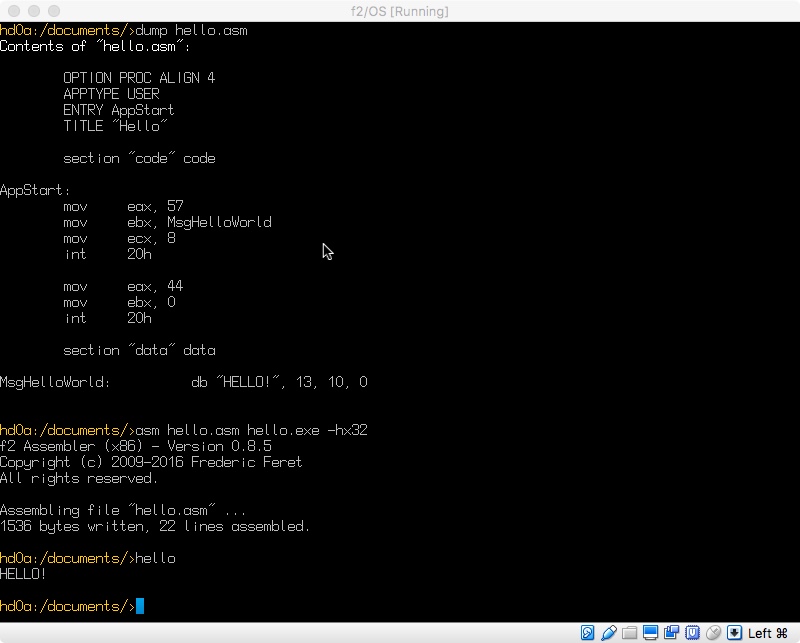
Task: Open the USB devices status icon
Action: pos(609,633)
